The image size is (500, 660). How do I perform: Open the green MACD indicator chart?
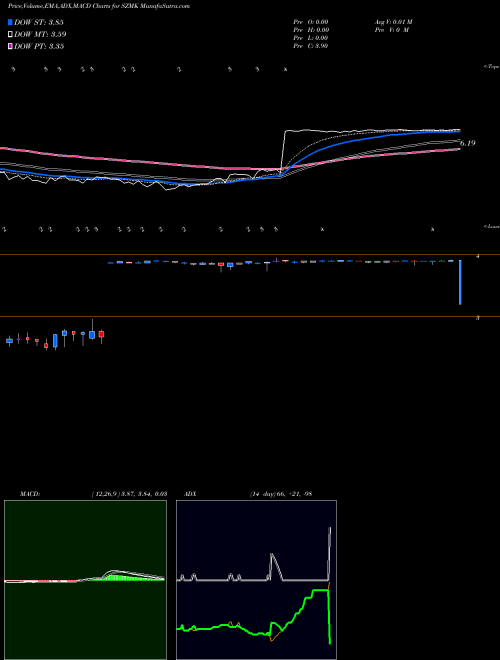(x=85, y=580)
